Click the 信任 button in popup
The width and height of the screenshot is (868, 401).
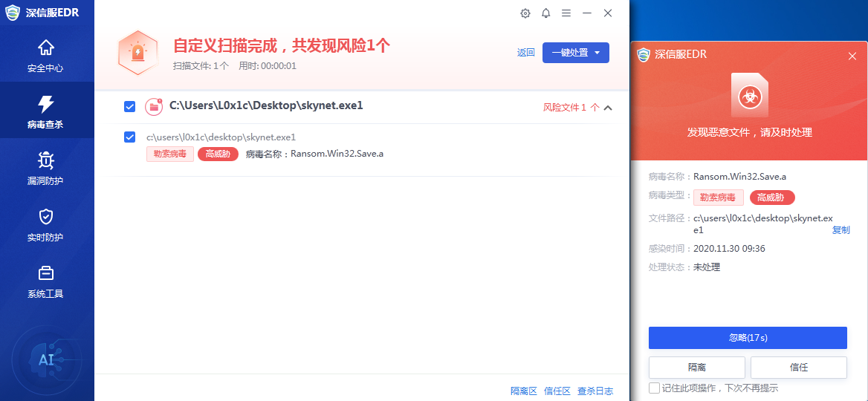[799, 368]
